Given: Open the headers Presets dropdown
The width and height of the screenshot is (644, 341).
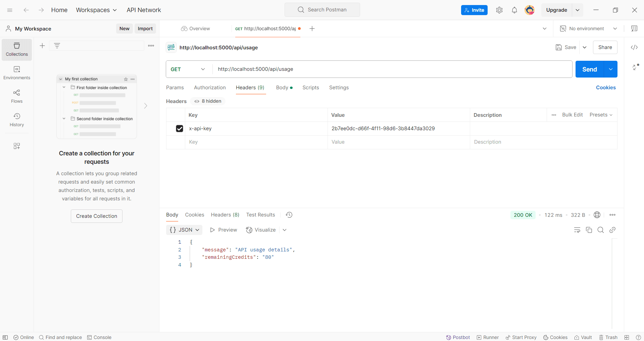Looking at the screenshot, I should tap(601, 115).
